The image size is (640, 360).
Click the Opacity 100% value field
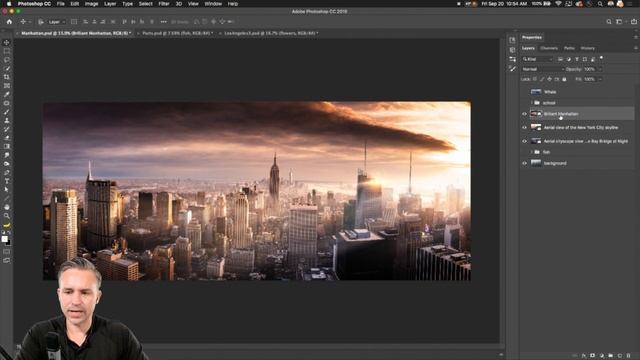[x=589, y=69]
